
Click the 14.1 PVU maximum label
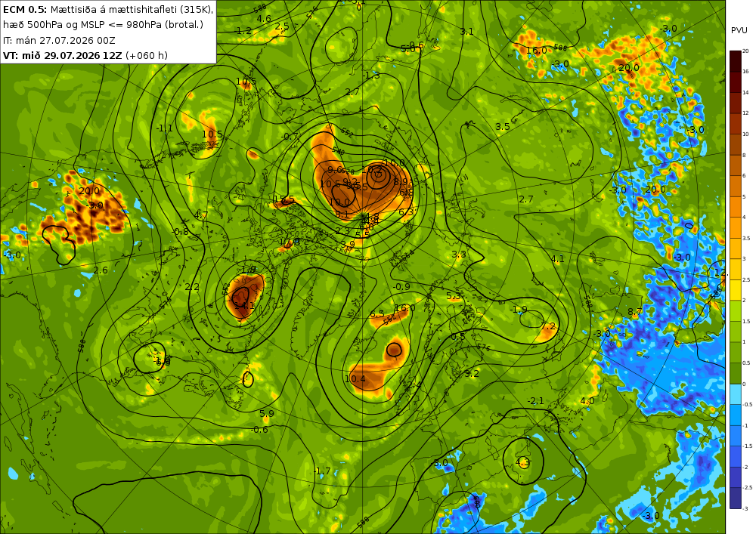click(244, 305)
